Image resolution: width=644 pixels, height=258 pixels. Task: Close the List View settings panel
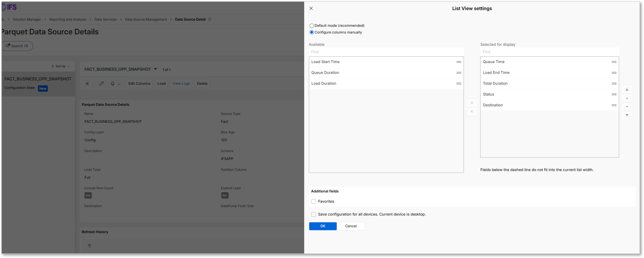click(311, 8)
